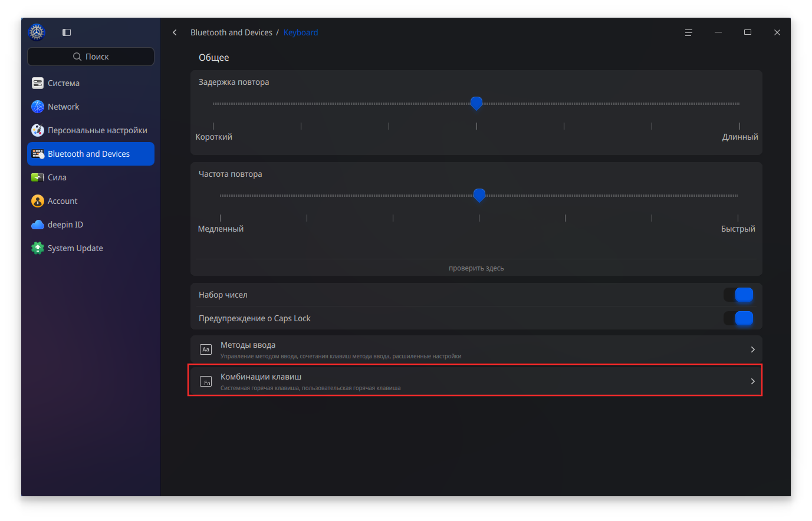Open Account settings in the sidebar

91,201
